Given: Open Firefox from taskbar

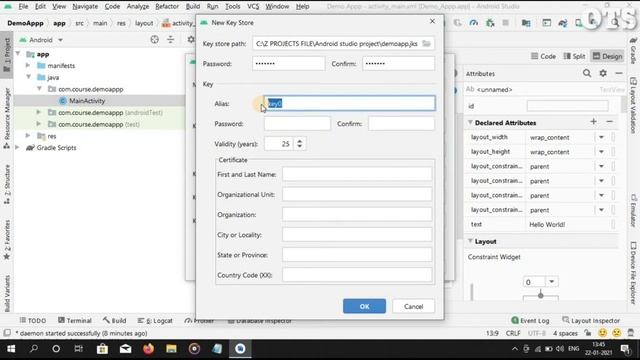Looking at the screenshot, I should (x=148, y=349).
